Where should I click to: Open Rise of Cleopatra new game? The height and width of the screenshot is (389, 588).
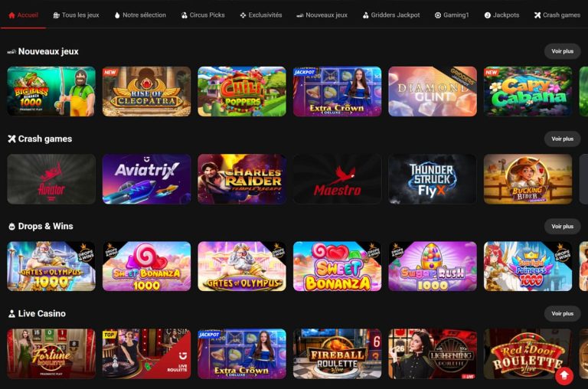click(147, 92)
